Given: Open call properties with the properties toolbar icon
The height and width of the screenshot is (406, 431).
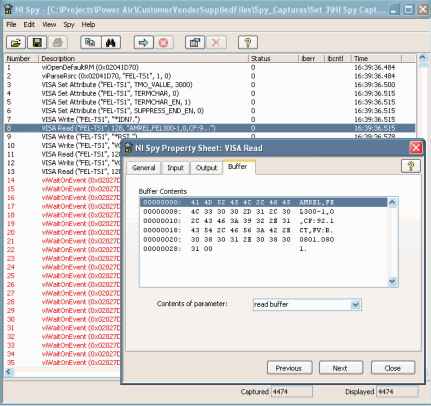Looking at the screenshot, I should click(x=195, y=43).
